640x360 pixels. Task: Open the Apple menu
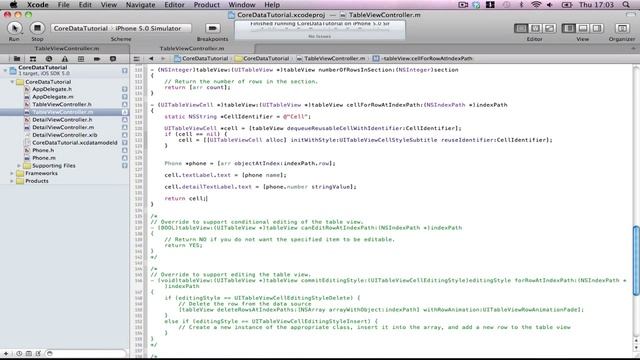coord(13,5)
